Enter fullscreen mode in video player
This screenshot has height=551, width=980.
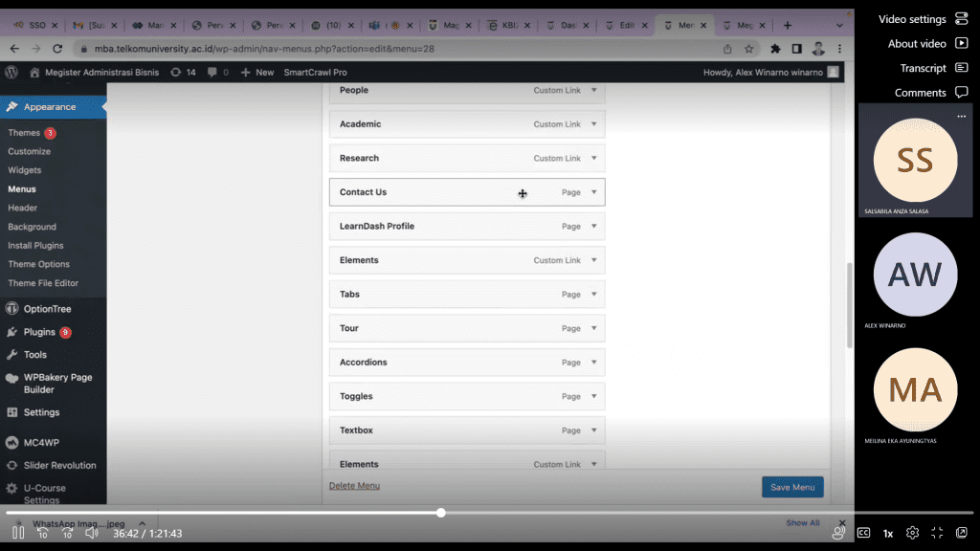tap(937, 533)
